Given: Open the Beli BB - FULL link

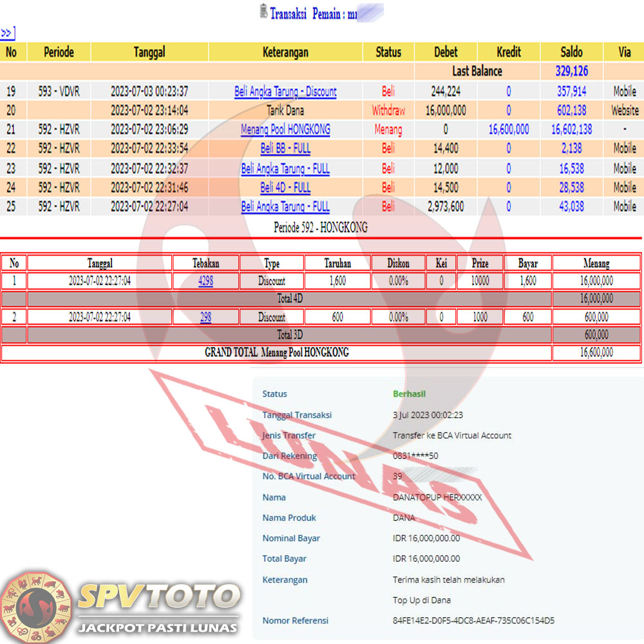Looking at the screenshot, I should point(285,149).
